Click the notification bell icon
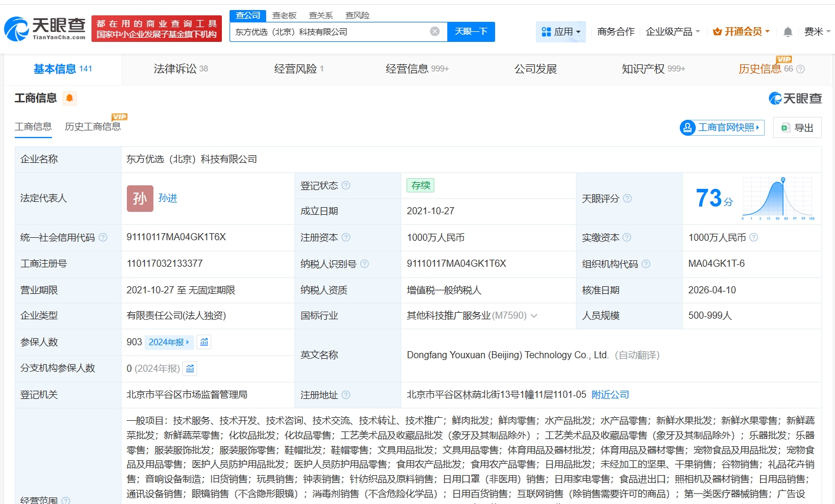 (787, 32)
